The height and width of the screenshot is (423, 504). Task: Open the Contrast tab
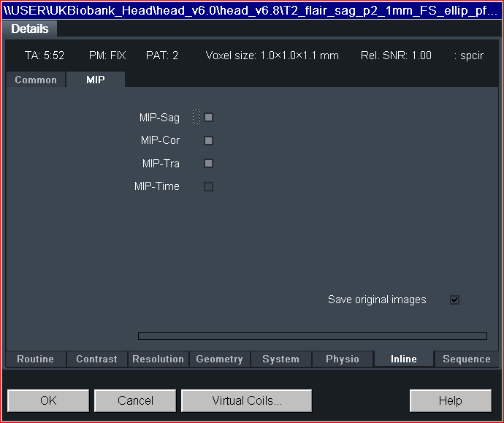(96, 359)
